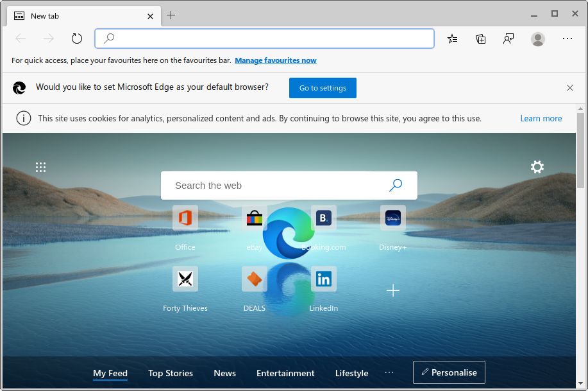Expand more feed categories ellipsis
This screenshot has height=391, width=588.
[389, 372]
